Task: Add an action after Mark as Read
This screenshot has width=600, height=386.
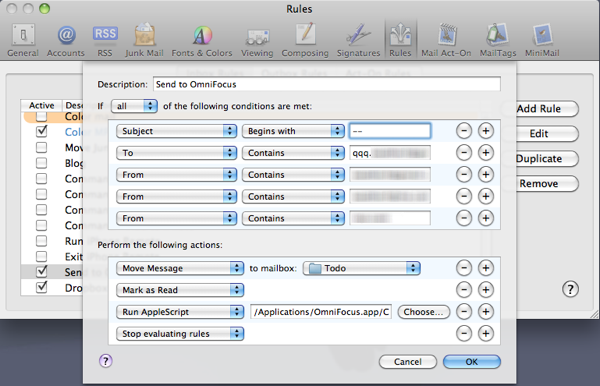Action: pyautogui.click(x=486, y=290)
